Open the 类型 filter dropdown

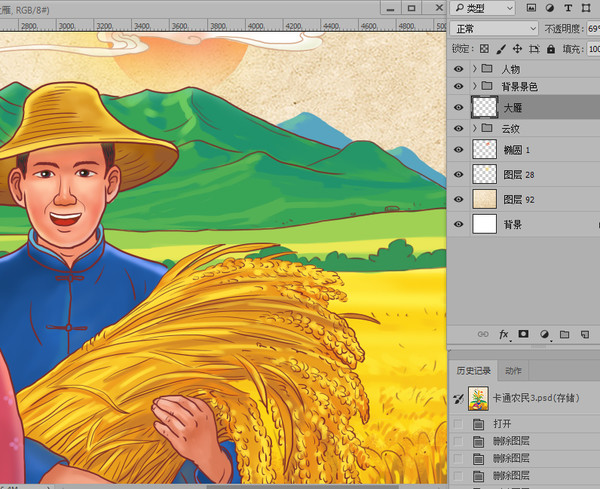[x=482, y=8]
